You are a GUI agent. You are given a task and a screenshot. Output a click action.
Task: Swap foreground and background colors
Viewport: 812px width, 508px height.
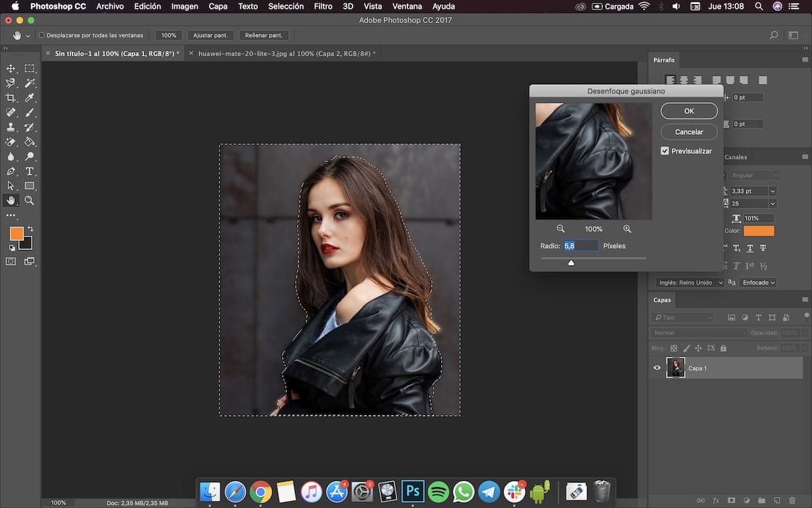[30, 229]
